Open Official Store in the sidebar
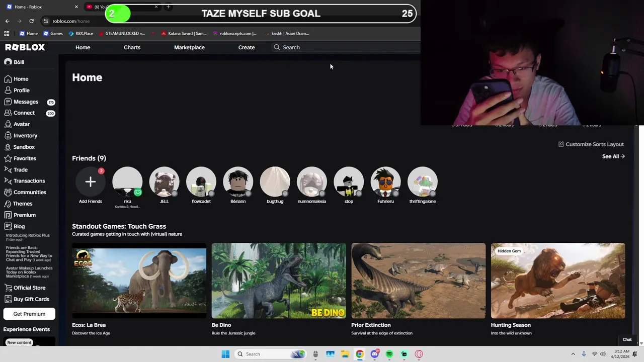This screenshot has height=362, width=644. point(25,288)
